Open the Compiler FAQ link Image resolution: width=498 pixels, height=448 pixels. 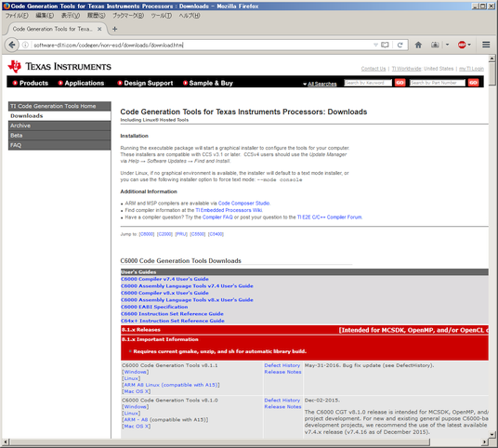(217, 217)
